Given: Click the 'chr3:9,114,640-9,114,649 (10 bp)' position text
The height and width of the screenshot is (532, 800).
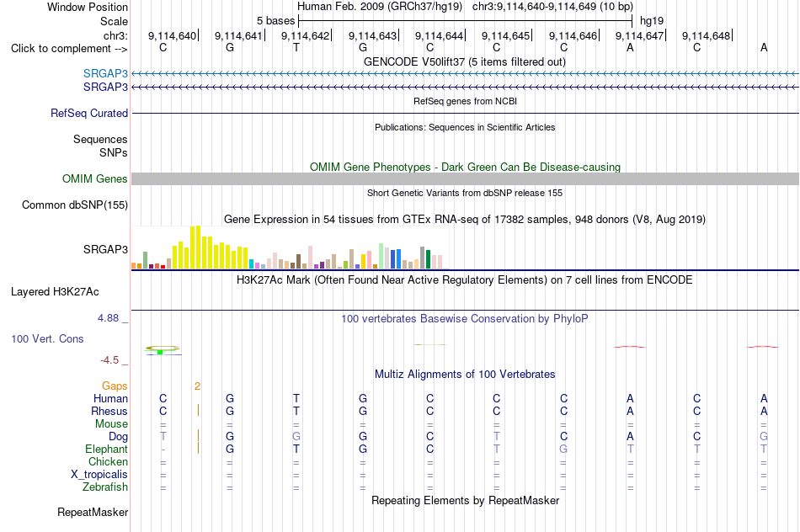Looking at the screenshot, I should (x=552, y=7).
